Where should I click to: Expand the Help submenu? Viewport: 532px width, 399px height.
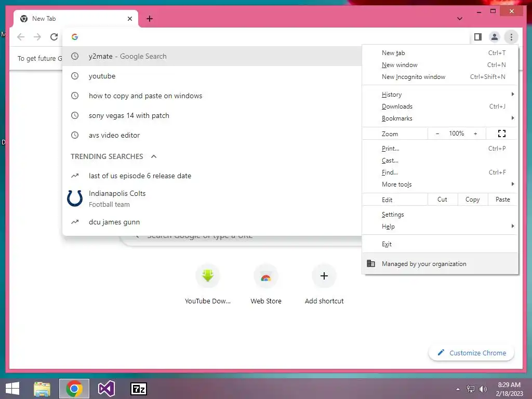pos(441,227)
